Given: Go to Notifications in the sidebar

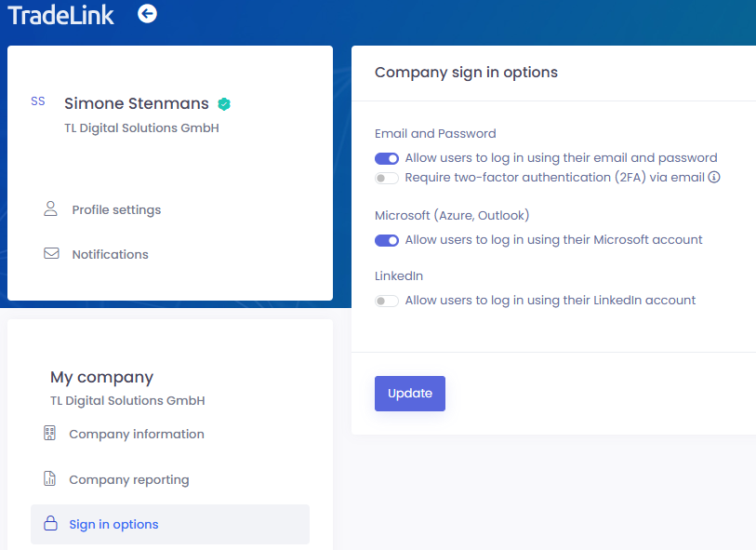Looking at the screenshot, I should [110, 255].
